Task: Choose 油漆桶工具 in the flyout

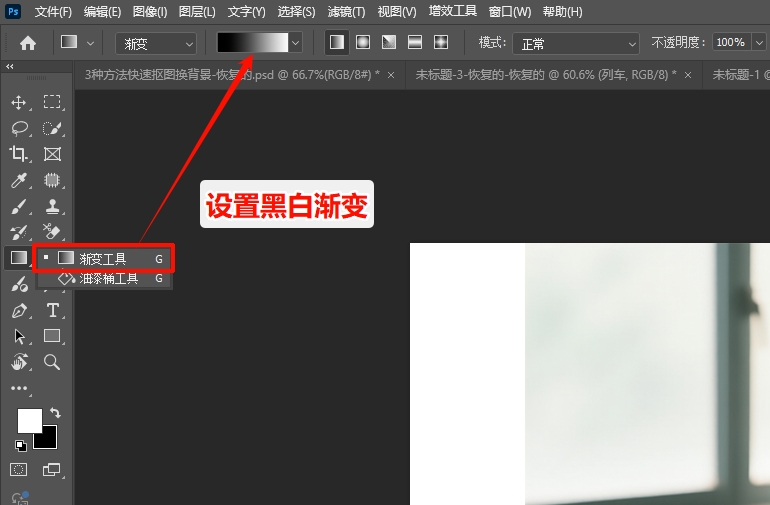Action: (104, 279)
